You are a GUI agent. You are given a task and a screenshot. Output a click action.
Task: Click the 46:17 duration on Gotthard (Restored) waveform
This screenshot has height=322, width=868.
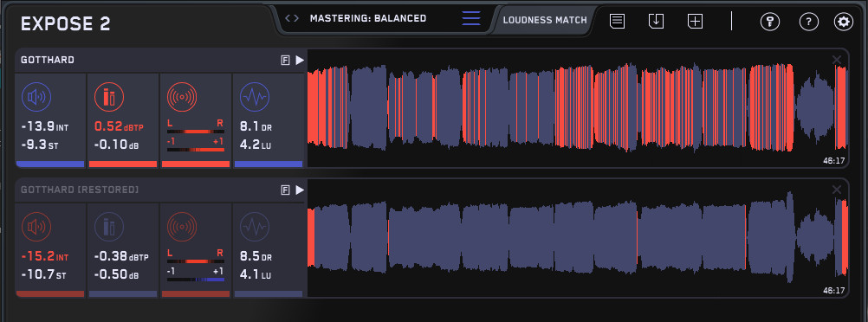(834, 291)
